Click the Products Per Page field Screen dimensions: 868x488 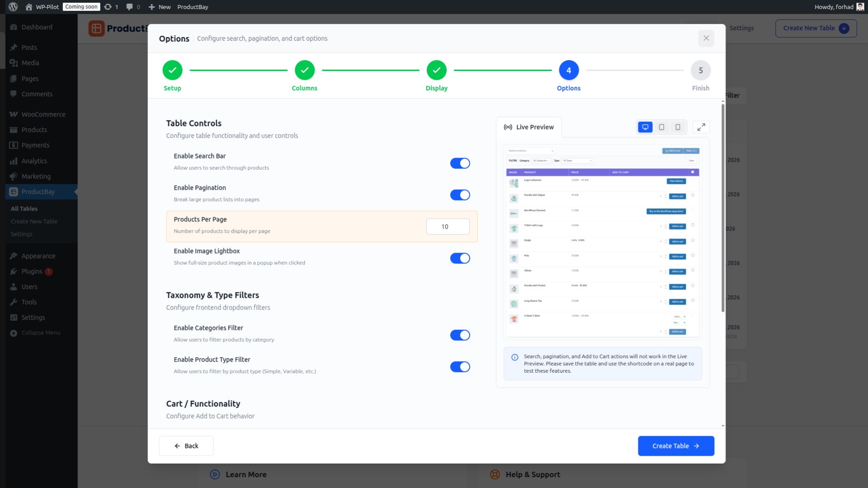[x=448, y=226]
